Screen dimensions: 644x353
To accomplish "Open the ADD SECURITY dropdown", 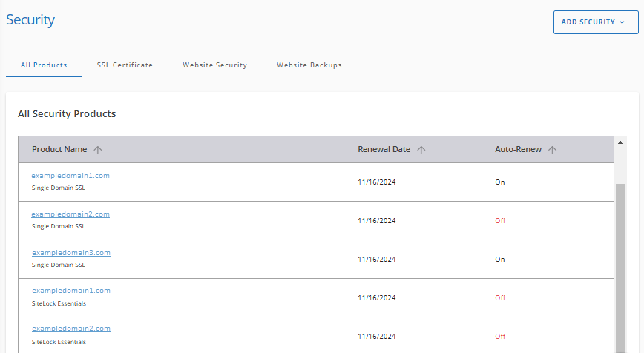I will point(595,22).
